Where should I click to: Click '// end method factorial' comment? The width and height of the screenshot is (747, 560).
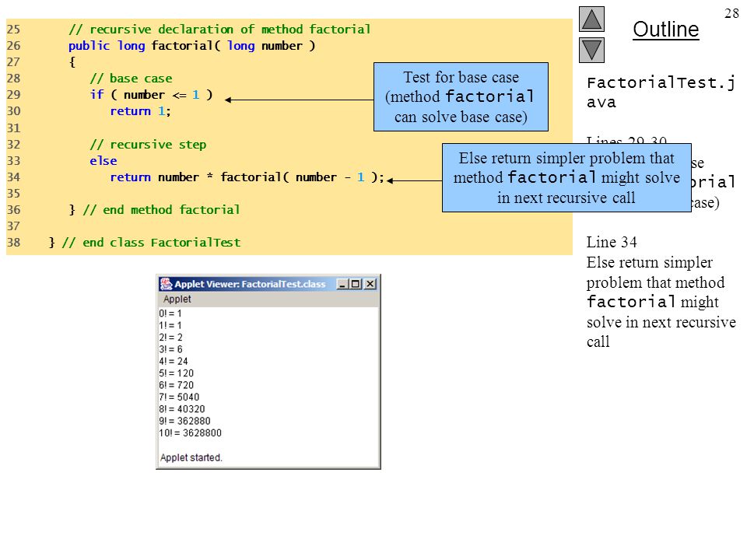[x=162, y=210]
